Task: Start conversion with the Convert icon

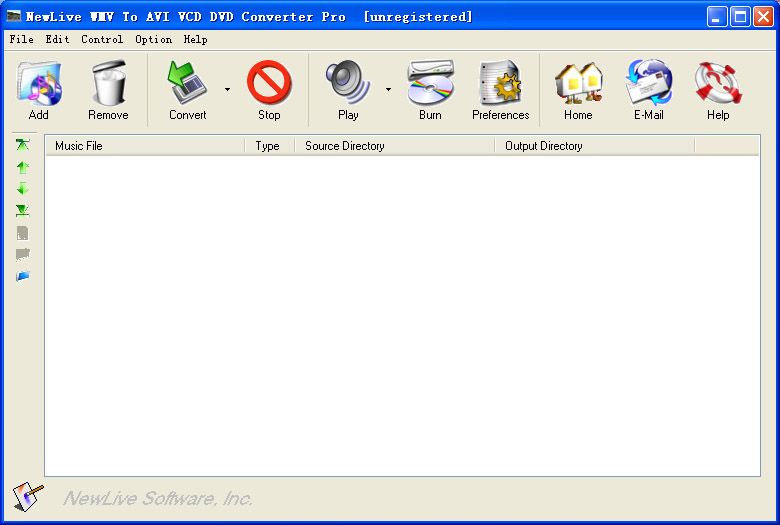Action: tap(187, 84)
